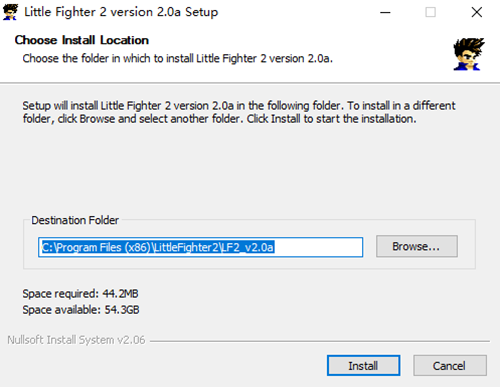Click the window title text 'Little Fighter 2 version 2.0a Setup'
Viewport: 500px width, 387px height.
tap(121, 12)
